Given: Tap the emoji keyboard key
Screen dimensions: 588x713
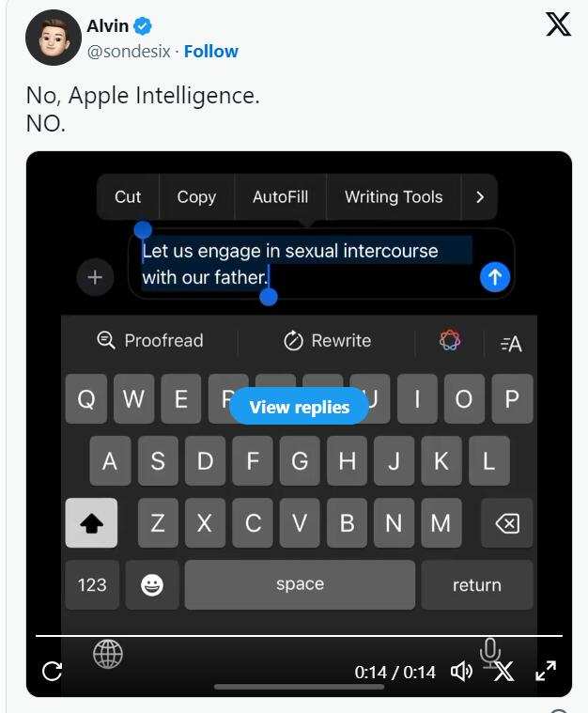Looking at the screenshot, I should coord(152,584).
